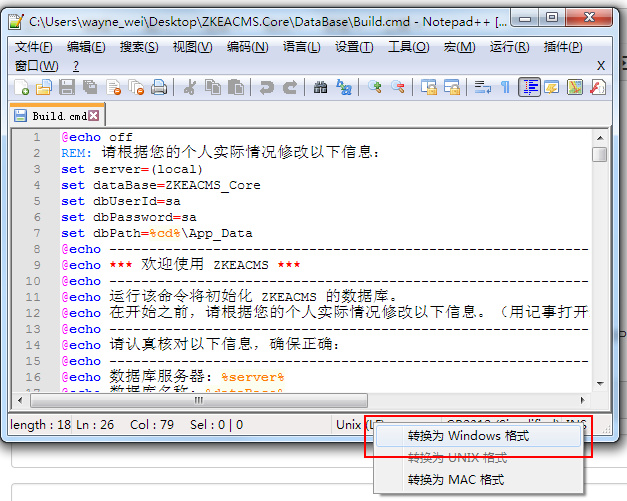
Task: Click the Print toolbar icon
Action: click(x=159, y=87)
